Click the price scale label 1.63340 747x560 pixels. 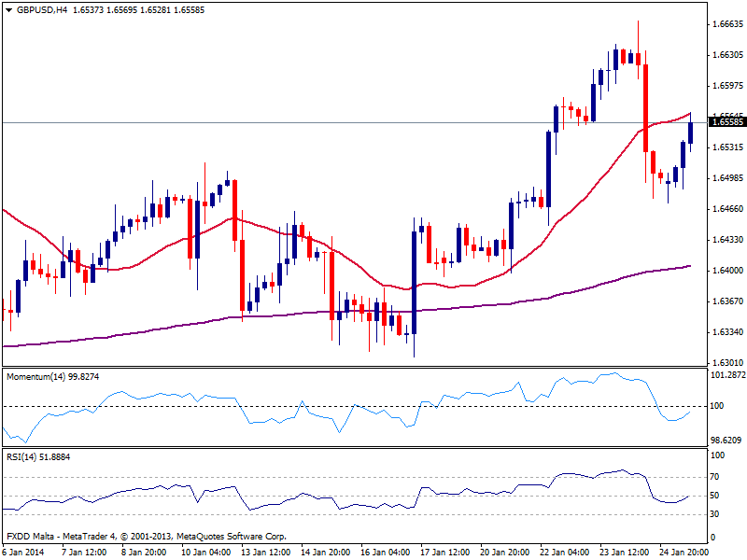(x=727, y=332)
